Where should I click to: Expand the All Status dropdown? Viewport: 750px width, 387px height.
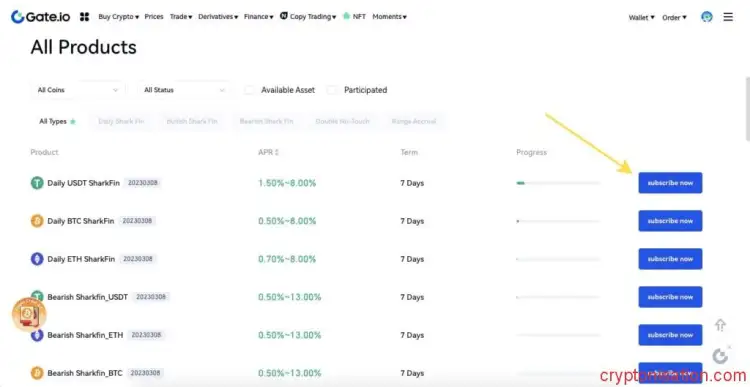pos(185,90)
